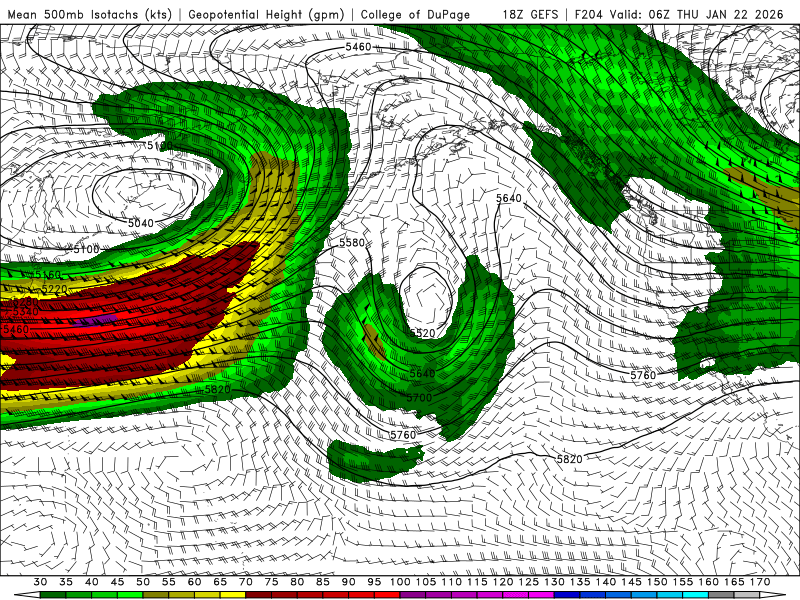The height and width of the screenshot is (600, 800).
Task: Click the 5220 contour label
Action: [x=54, y=289]
